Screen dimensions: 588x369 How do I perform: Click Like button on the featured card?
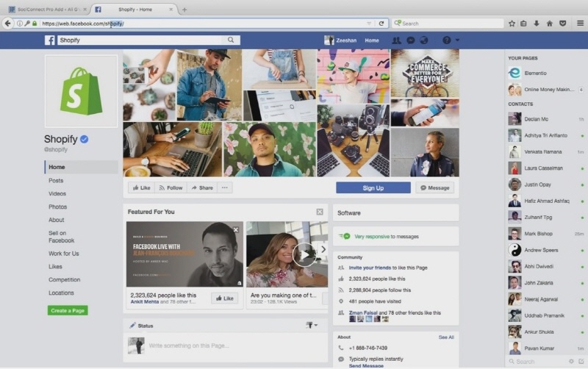pos(225,298)
